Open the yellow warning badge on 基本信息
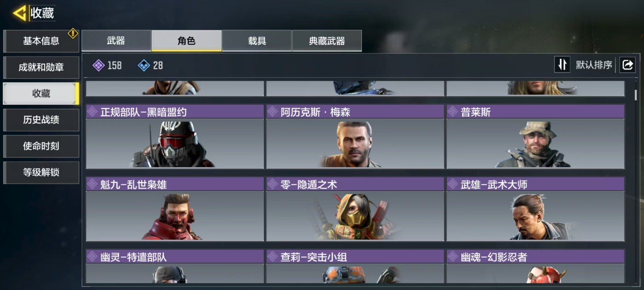 pyautogui.click(x=73, y=33)
